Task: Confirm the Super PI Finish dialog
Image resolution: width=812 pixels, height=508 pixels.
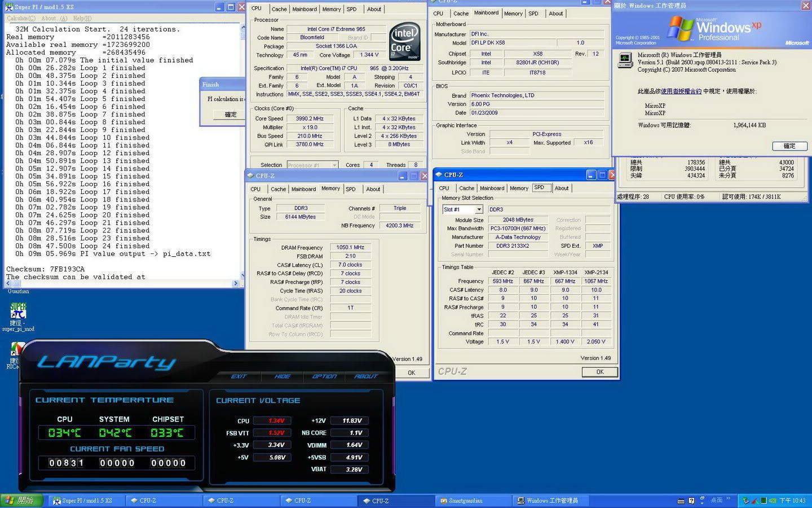Action: tap(231, 114)
